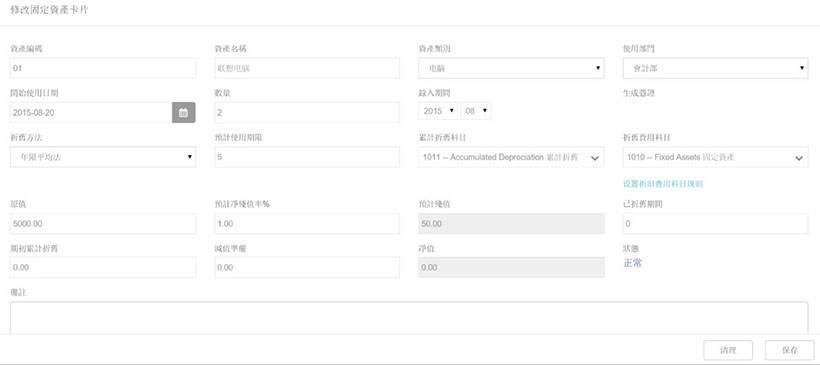Click the 保存 button
Screen dimensions: 820x365
(x=790, y=350)
